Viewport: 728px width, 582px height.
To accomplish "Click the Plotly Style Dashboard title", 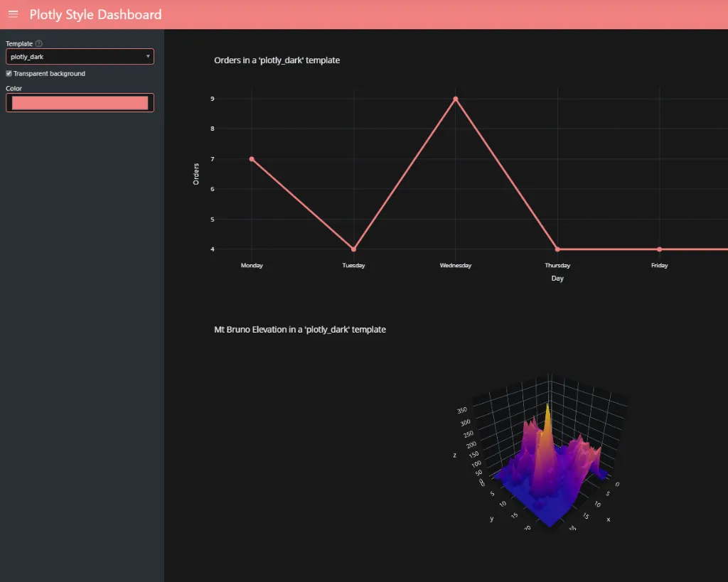I will pos(95,14).
